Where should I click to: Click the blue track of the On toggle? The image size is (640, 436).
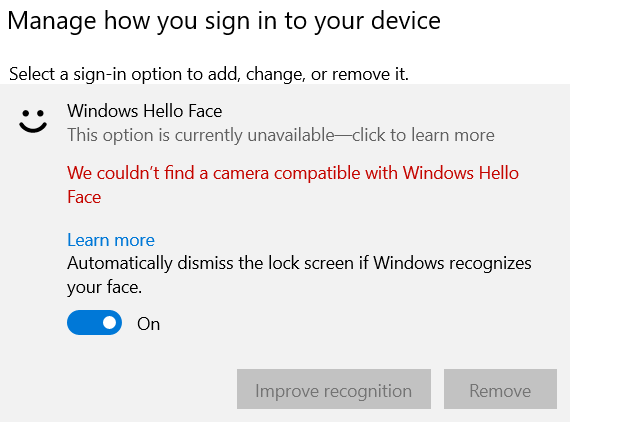[x=81, y=323]
